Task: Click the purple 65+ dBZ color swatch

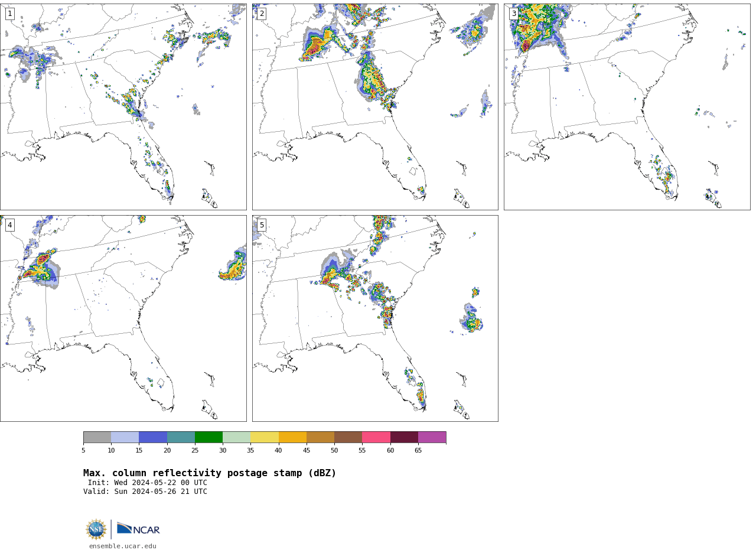Action: click(x=432, y=437)
